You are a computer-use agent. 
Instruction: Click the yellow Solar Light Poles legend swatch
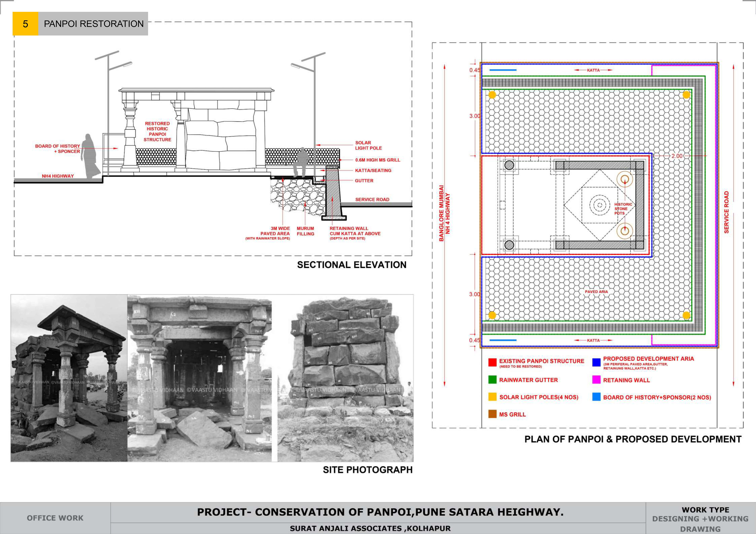pos(492,397)
